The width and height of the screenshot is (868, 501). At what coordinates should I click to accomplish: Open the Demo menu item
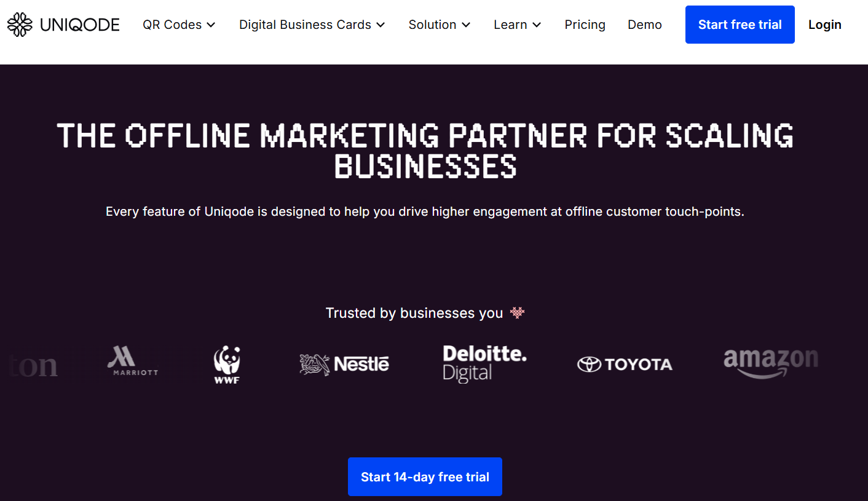coord(644,25)
